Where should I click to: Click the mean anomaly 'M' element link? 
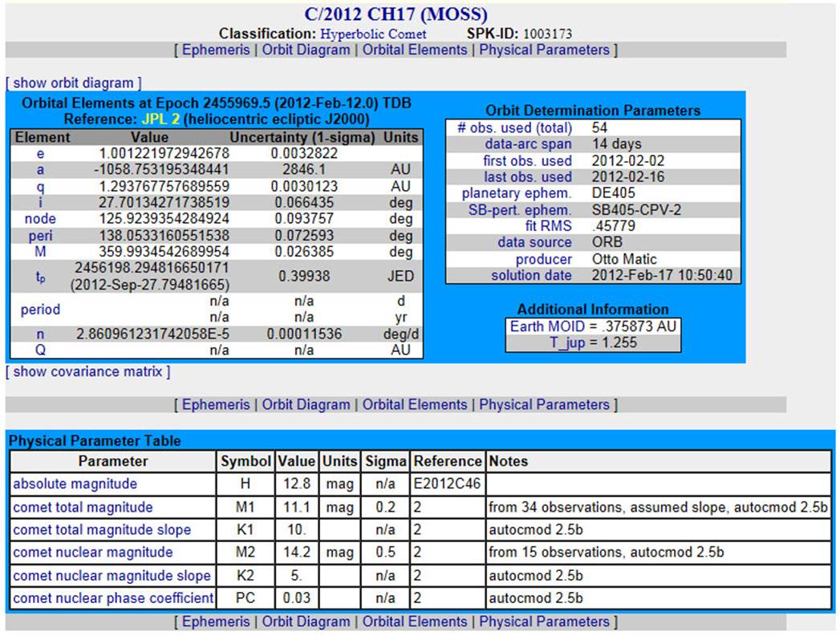pyautogui.click(x=40, y=252)
